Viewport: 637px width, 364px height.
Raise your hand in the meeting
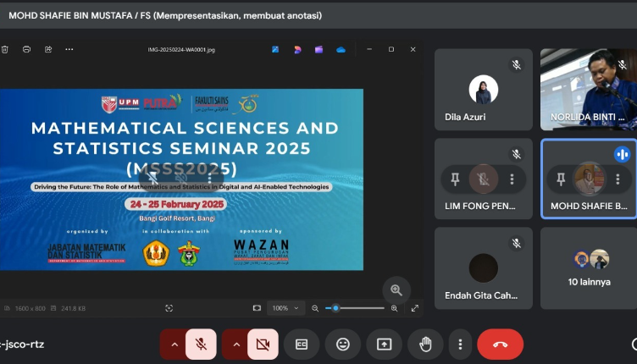pyautogui.click(x=425, y=345)
